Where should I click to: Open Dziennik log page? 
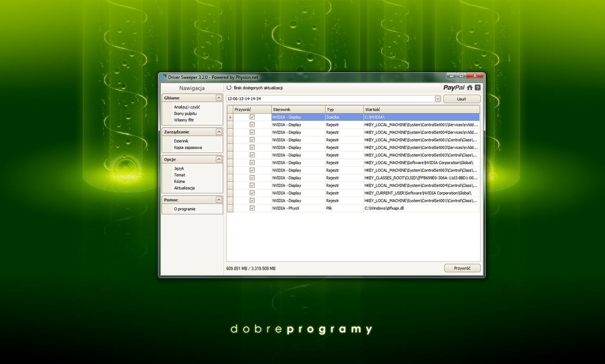[181, 141]
